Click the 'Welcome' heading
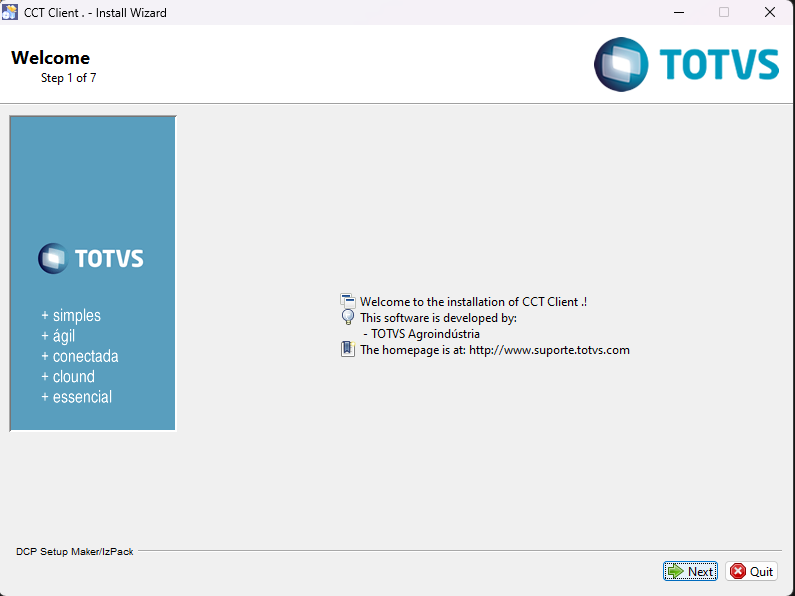The width and height of the screenshot is (795, 596). [51, 58]
